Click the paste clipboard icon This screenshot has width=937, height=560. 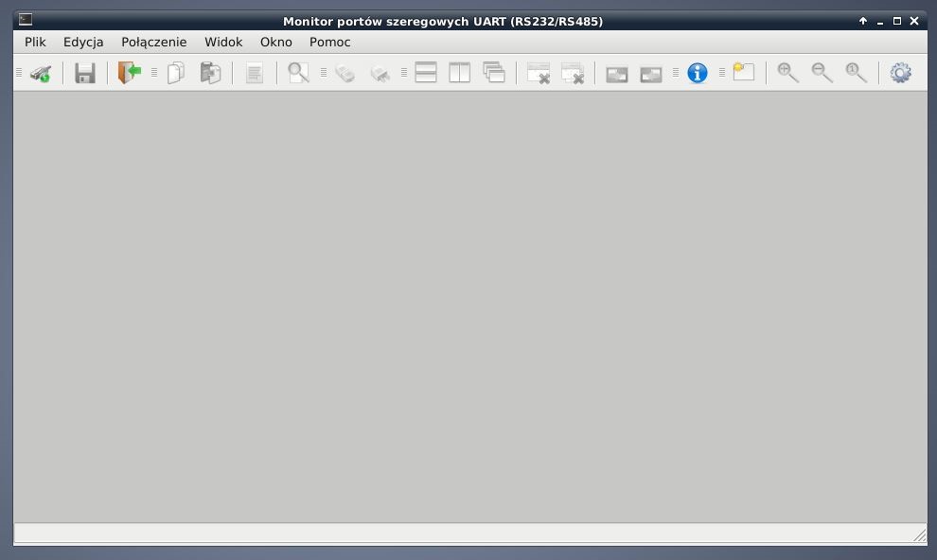[x=210, y=73]
